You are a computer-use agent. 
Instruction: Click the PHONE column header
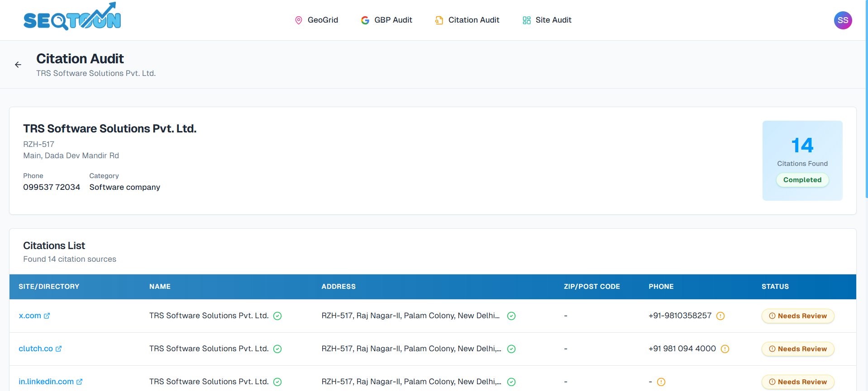point(661,287)
